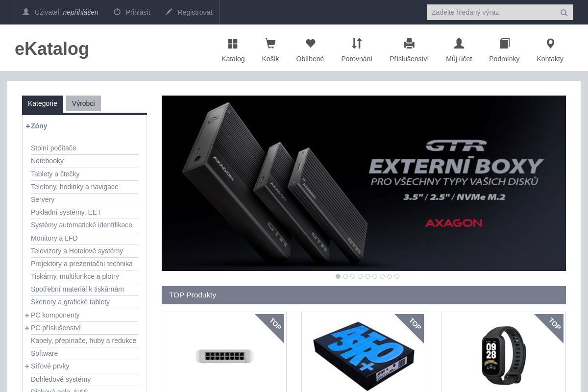Switch to the third carousel slide dot
Viewport: 588px width, 392px height.
pos(353,276)
